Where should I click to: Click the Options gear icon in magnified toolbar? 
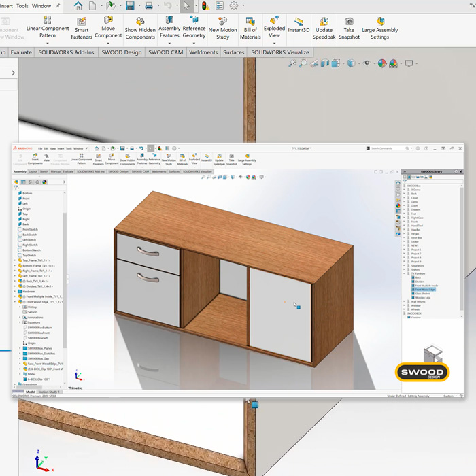[234, 5]
